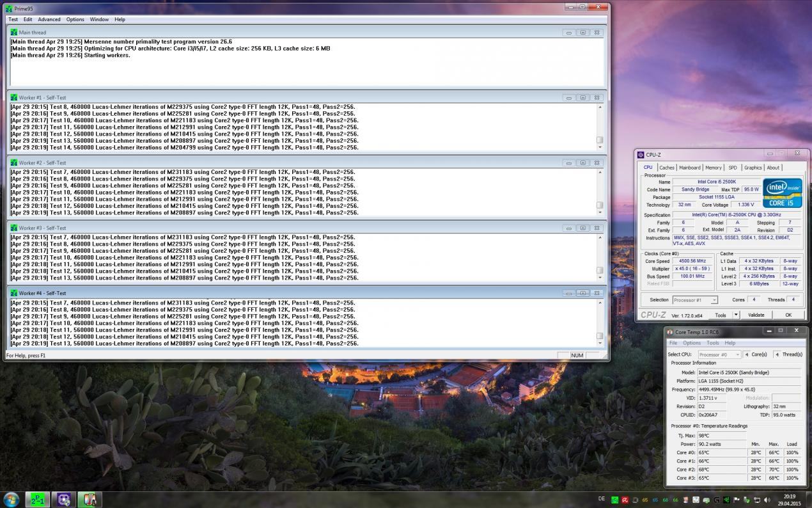Viewport: 812px width, 508px height.
Task: Open the Core Temp Help menu
Action: click(730, 343)
